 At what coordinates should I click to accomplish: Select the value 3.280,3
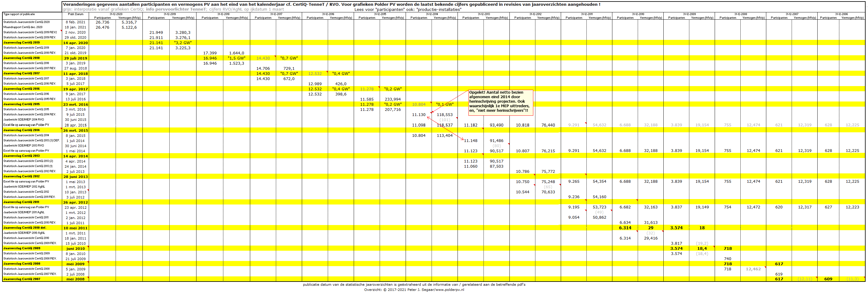[183, 33]
